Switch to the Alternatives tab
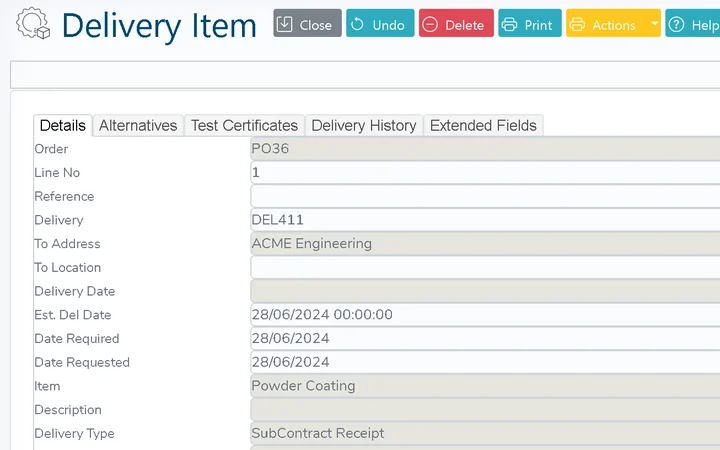 pos(138,125)
